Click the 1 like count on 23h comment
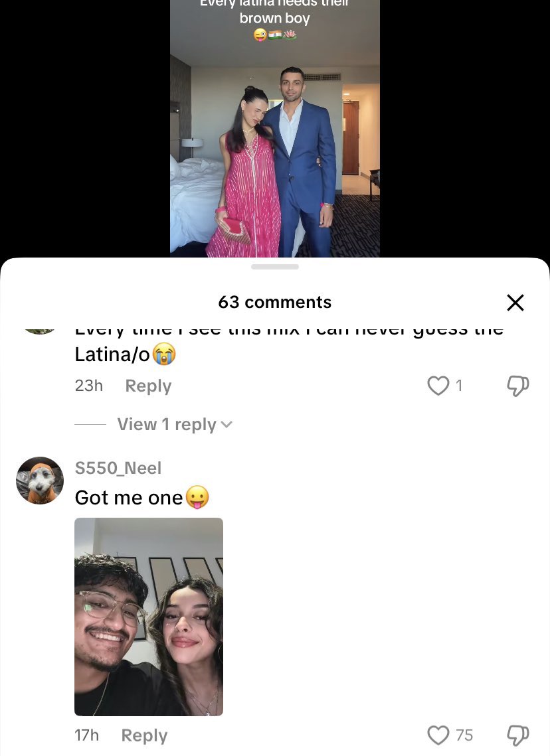 [459, 386]
